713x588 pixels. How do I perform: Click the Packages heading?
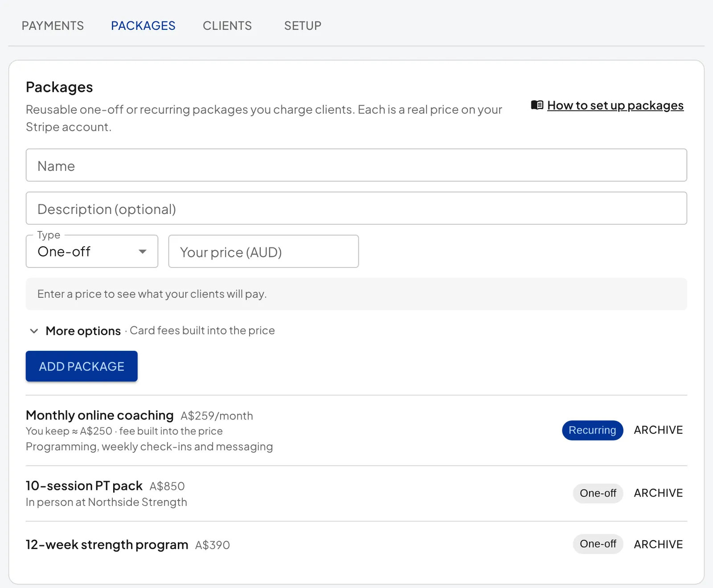(59, 87)
